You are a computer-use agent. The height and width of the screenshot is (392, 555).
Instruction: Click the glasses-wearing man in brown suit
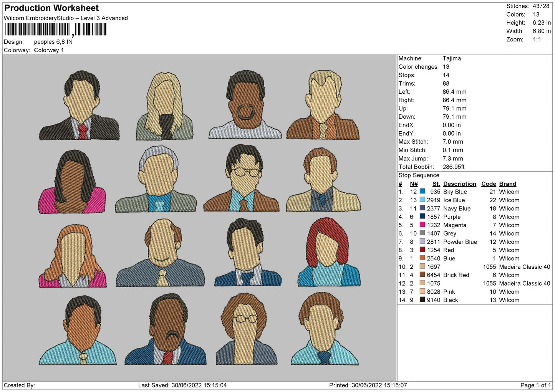click(x=242, y=178)
